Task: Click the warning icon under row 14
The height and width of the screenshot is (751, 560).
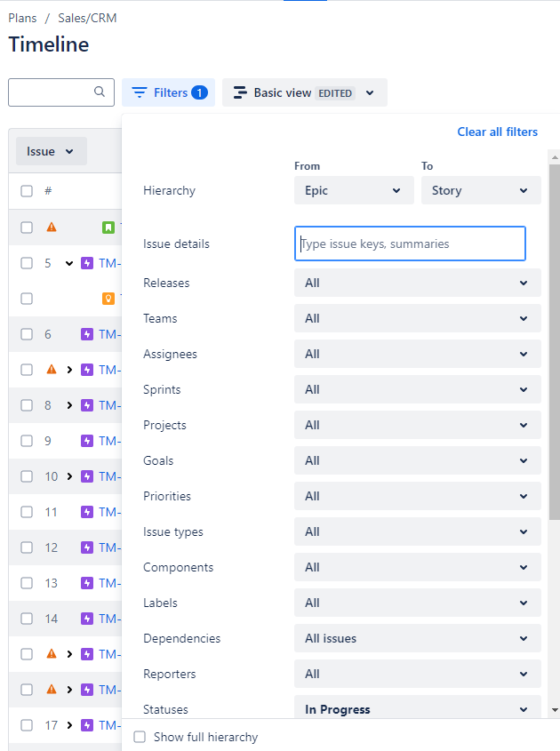Action: [52, 654]
